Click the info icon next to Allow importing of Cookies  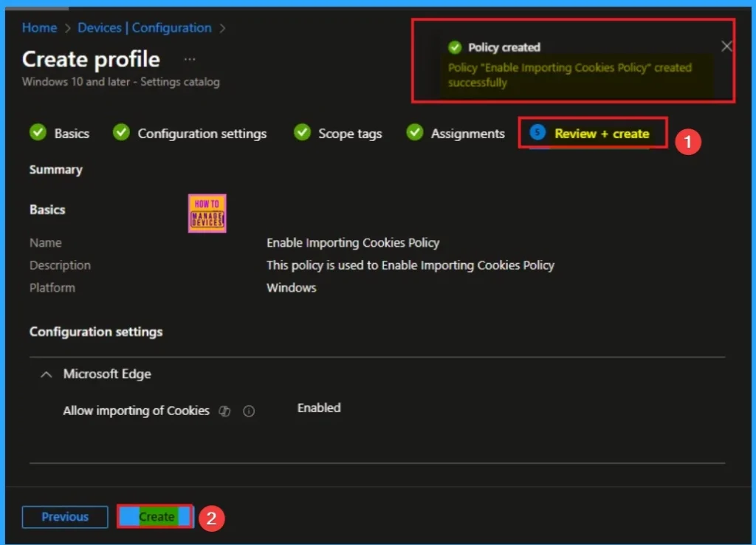click(249, 411)
